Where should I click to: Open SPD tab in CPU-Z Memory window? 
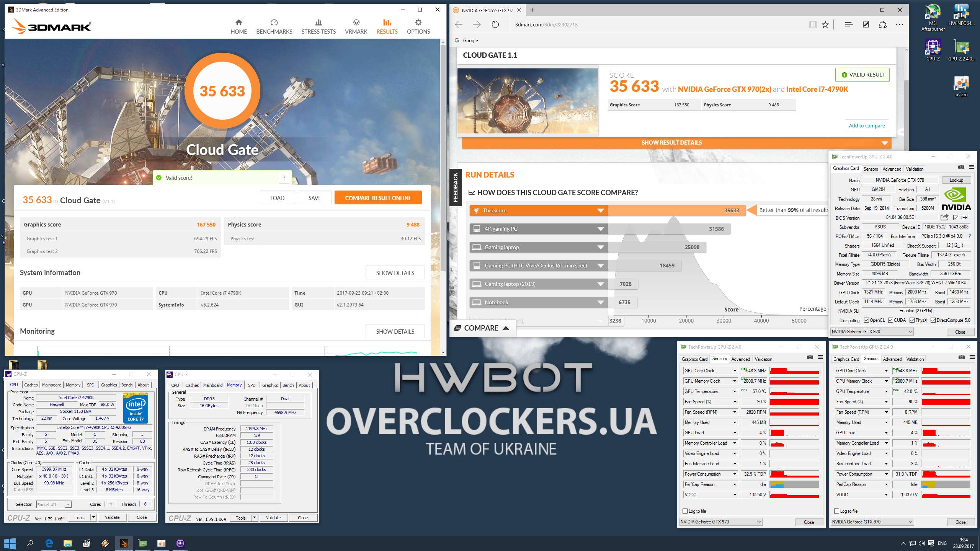tap(252, 385)
